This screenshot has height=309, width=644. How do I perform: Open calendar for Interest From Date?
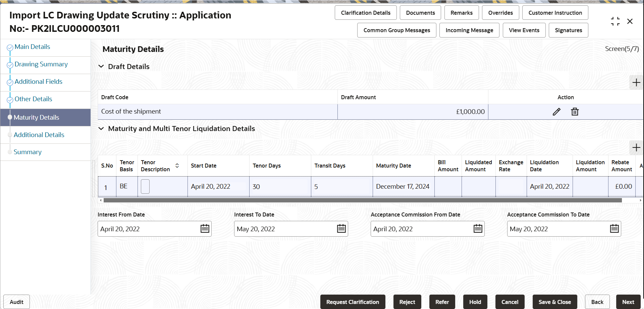pyautogui.click(x=205, y=229)
